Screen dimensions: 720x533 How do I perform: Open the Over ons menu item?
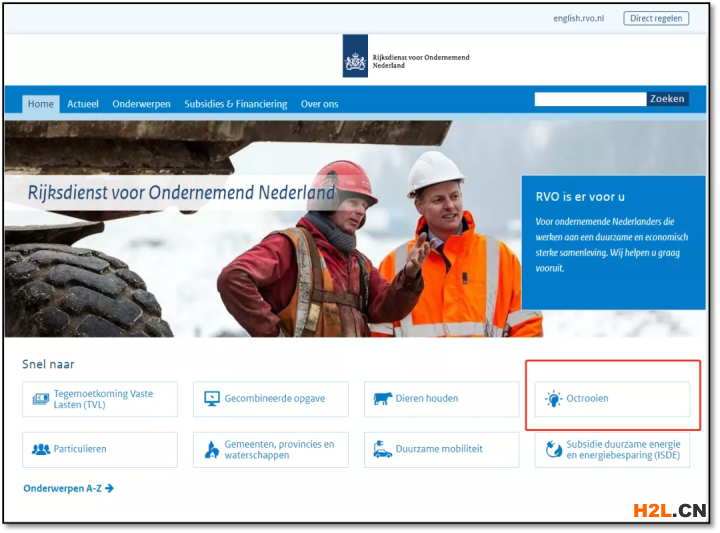coord(319,104)
